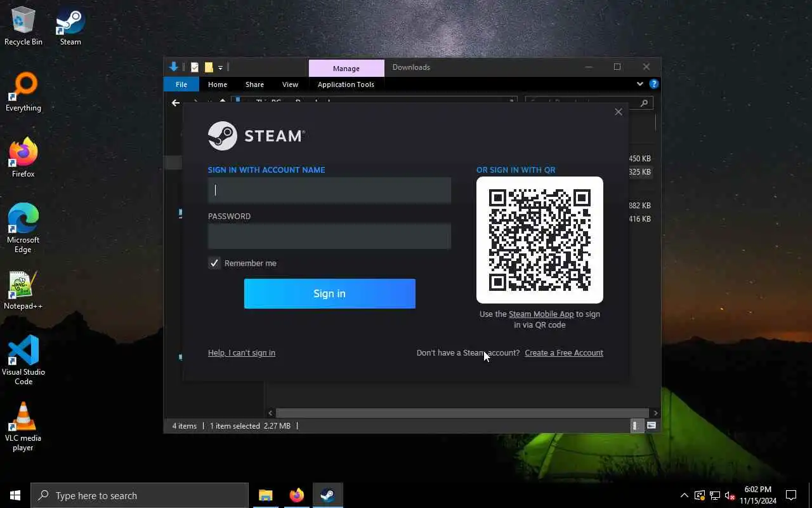Click the "1 item selected 2.27 MB" status text
This screenshot has height=508, width=812.
250,425
